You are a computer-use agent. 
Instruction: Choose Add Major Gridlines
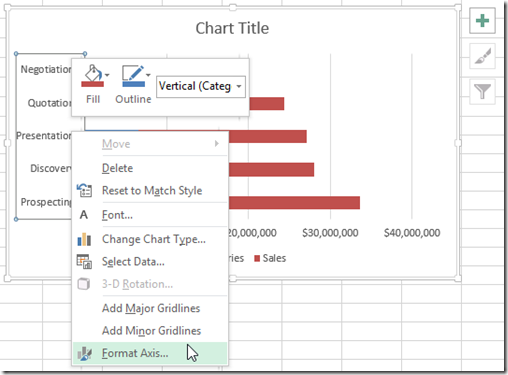[x=150, y=308]
